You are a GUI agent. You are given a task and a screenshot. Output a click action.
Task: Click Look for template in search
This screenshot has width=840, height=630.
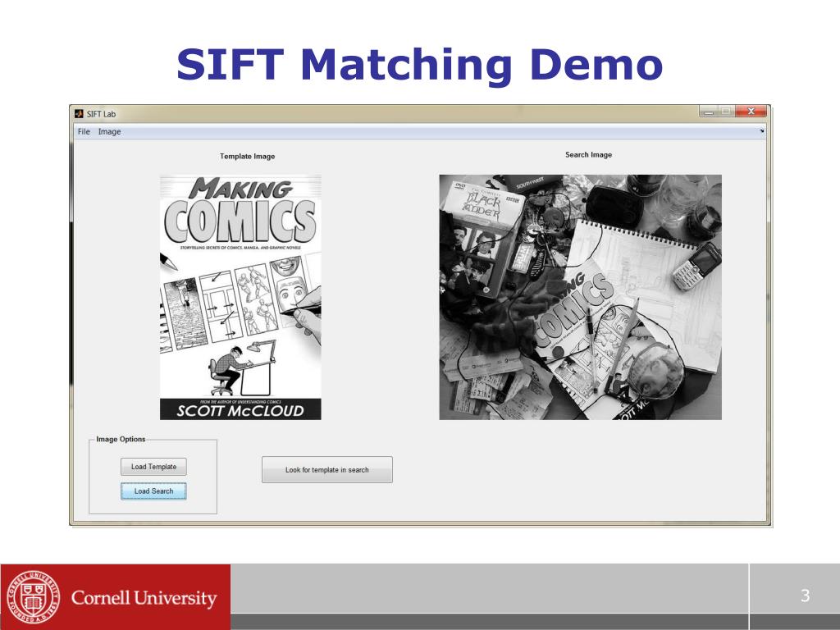click(326, 470)
